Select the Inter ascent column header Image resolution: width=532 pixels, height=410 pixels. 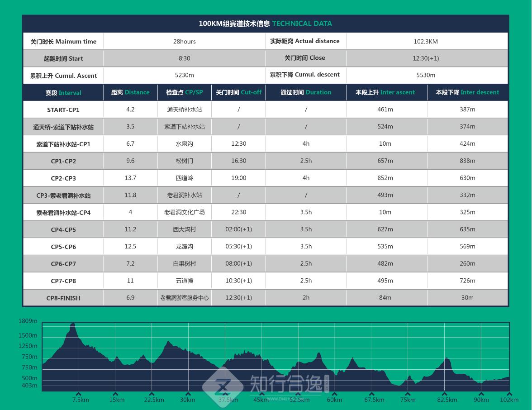click(x=385, y=92)
